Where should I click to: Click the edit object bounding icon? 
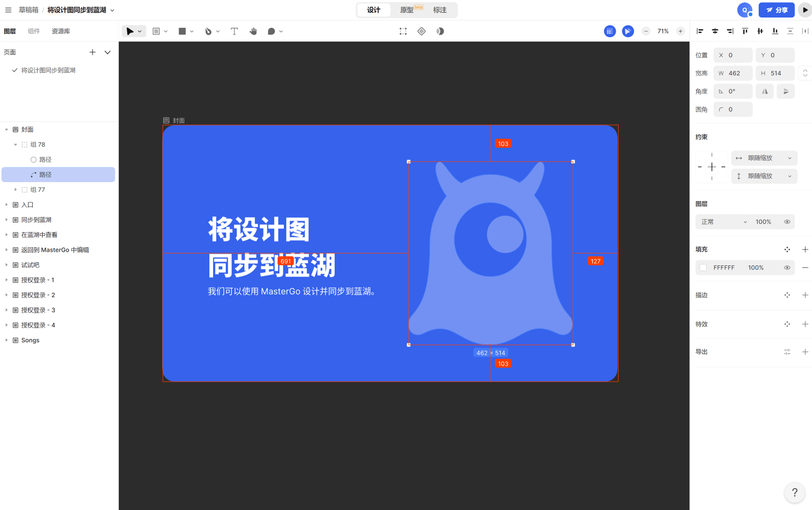403,31
